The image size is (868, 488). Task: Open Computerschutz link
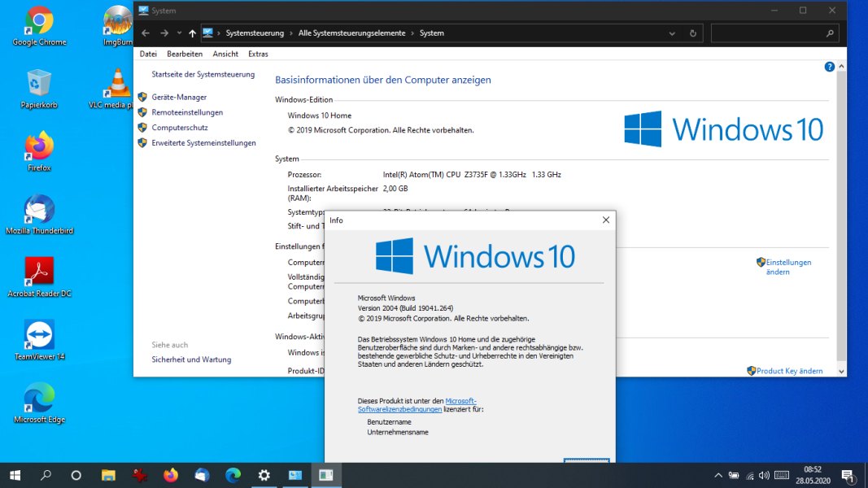[179, 127]
